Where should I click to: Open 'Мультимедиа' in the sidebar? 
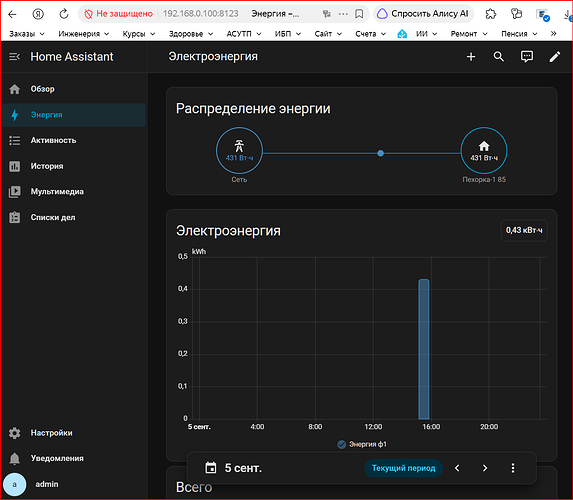coord(73,192)
